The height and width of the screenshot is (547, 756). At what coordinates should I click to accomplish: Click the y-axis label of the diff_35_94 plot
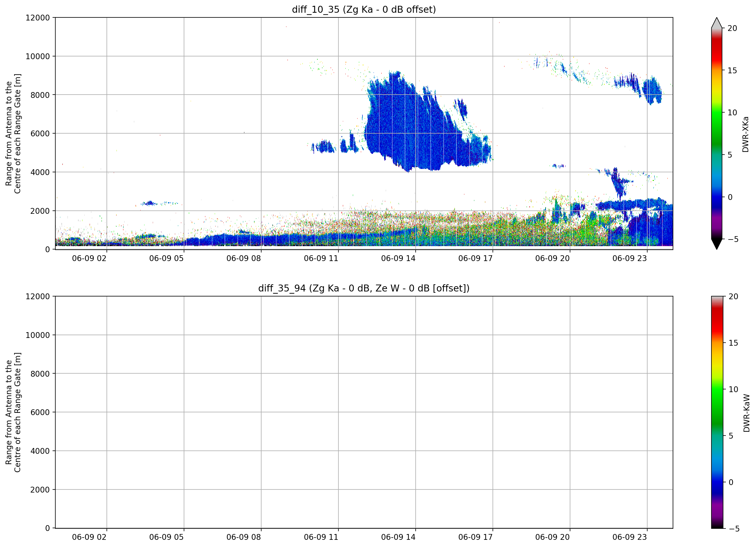(x=13, y=412)
